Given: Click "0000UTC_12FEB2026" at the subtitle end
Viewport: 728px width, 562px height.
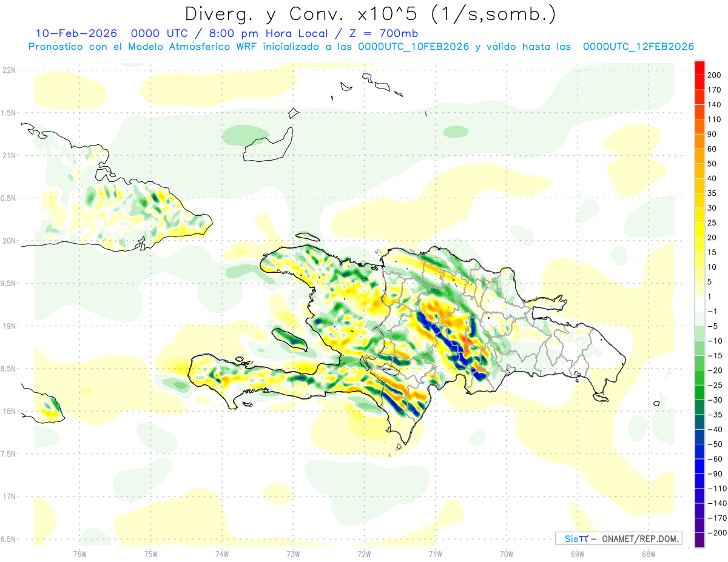Looking at the screenshot, I should pos(638,47).
